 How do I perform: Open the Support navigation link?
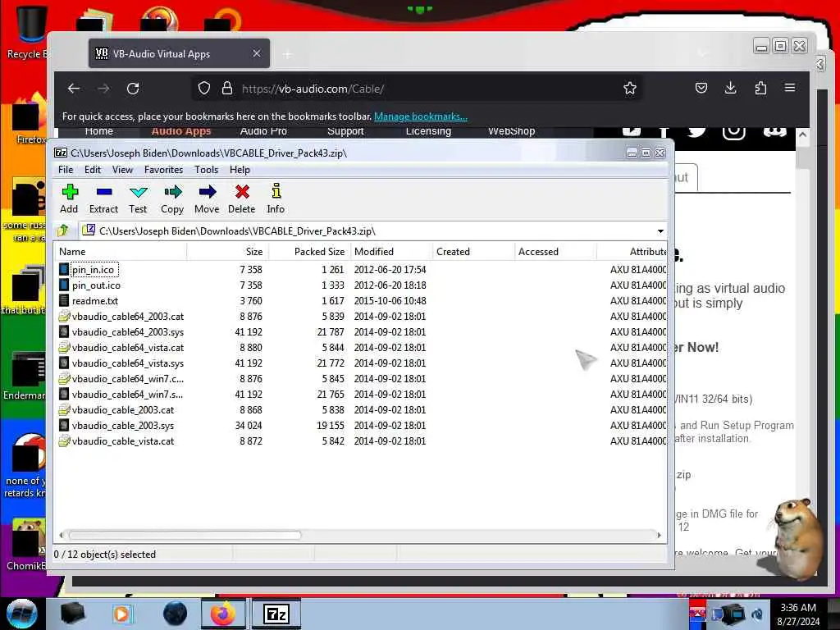[345, 131]
